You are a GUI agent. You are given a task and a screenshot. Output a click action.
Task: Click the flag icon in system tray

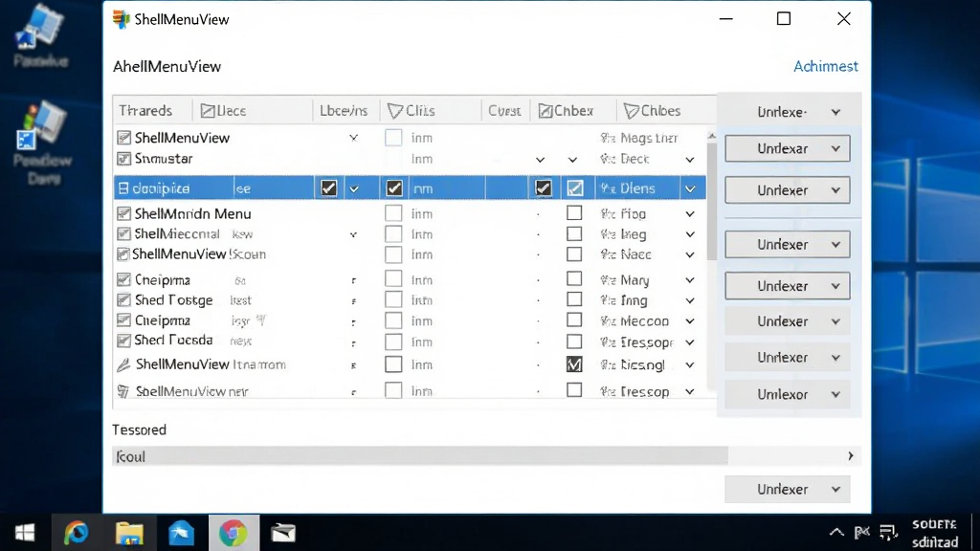tap(862, 532)
